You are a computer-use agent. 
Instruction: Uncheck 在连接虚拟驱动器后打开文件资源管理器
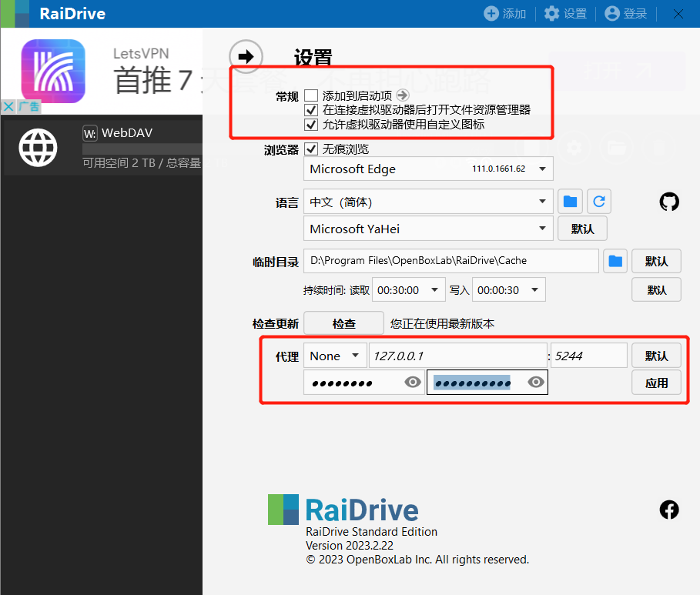pyautogui.click(x=311, y=110)
